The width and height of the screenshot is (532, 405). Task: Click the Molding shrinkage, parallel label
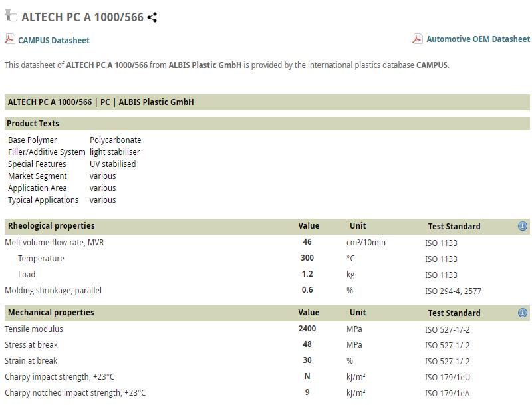(53, 291)
